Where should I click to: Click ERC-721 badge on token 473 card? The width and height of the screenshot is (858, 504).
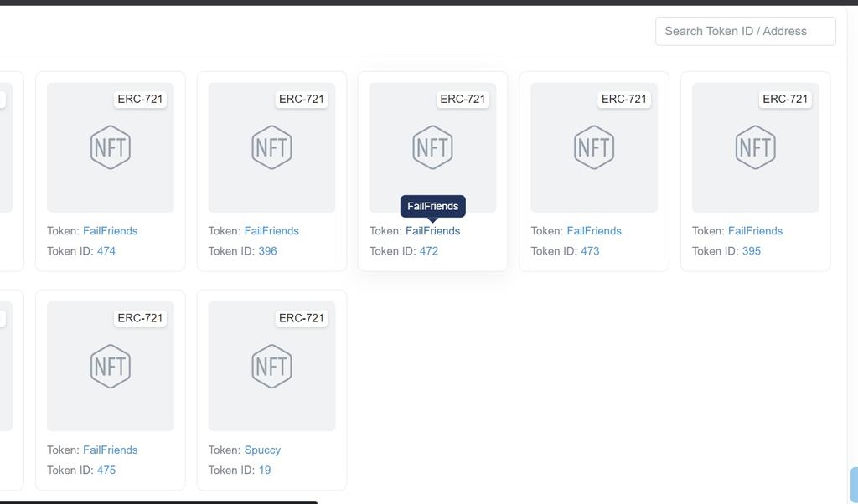click(623, 99)
